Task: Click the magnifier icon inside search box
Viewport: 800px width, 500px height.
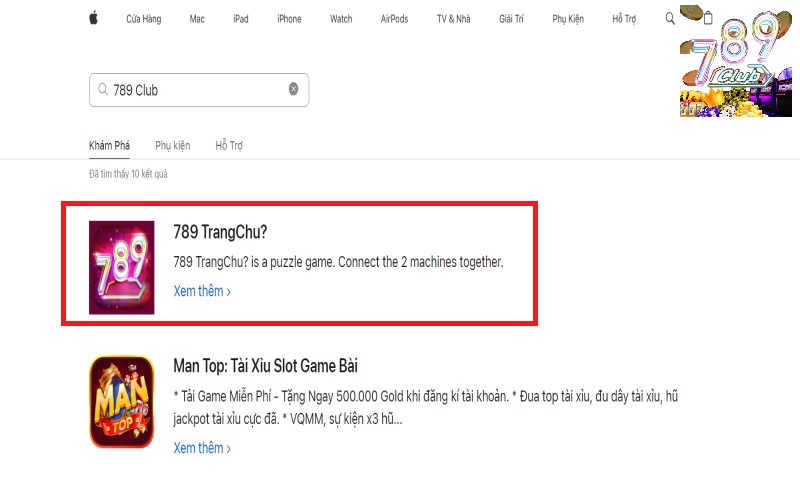Action: [103, 89]
